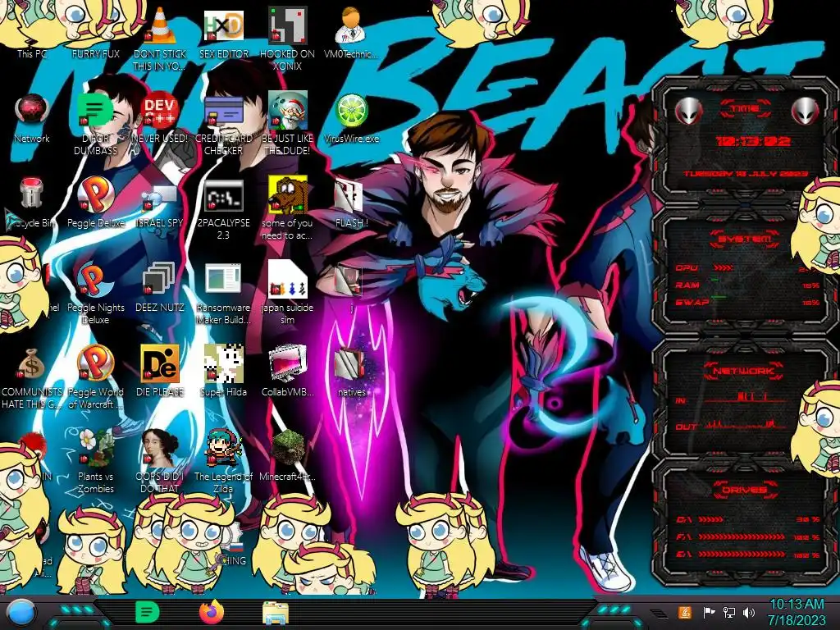Select the Ransomware Maker Build shortcut

pos(223,294)
